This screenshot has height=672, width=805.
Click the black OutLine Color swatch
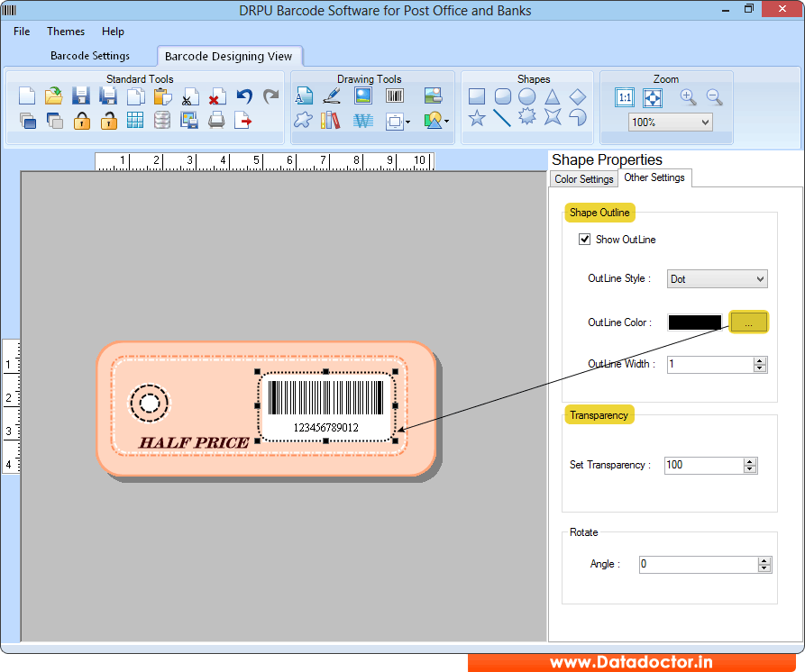click(x=695, y=322)
